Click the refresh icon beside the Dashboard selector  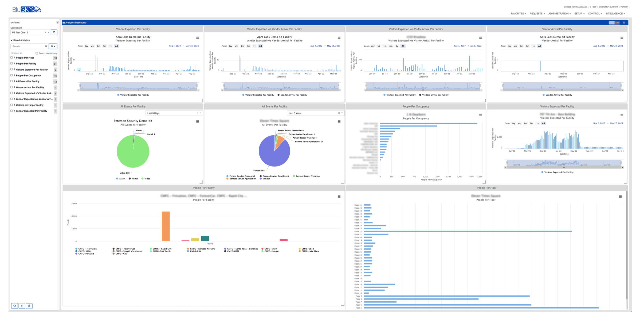point(54,32)
